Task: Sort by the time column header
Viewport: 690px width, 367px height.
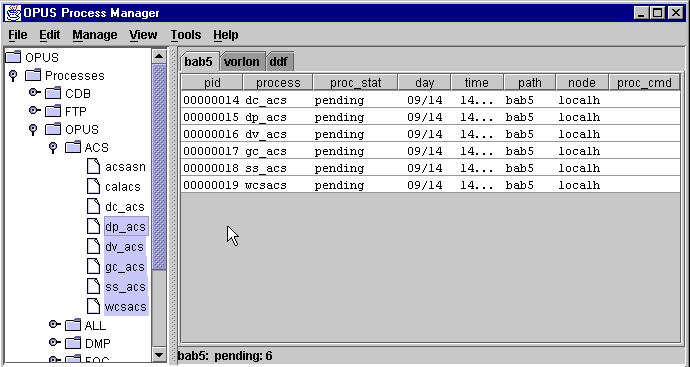Action: tap(477, 83)
